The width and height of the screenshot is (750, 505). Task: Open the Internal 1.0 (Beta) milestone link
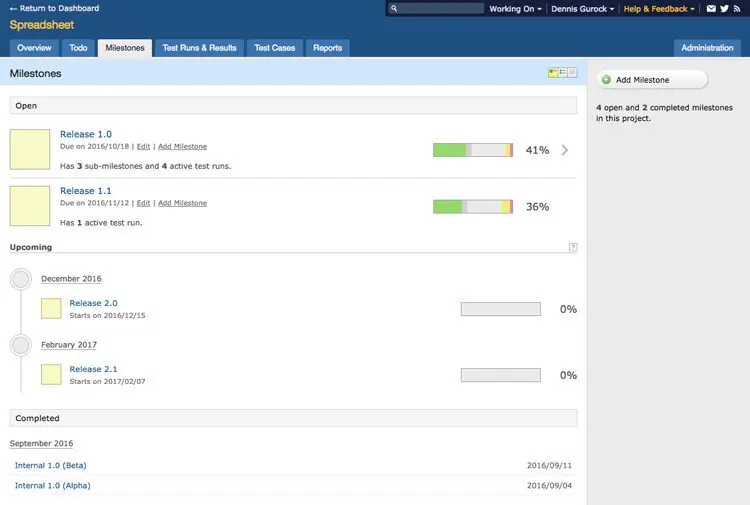51,465
